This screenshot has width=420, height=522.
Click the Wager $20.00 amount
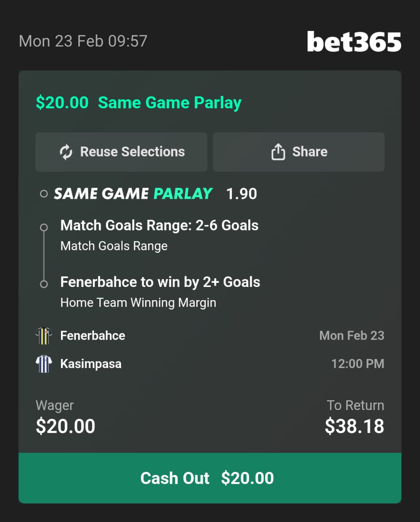click(65, 426)
